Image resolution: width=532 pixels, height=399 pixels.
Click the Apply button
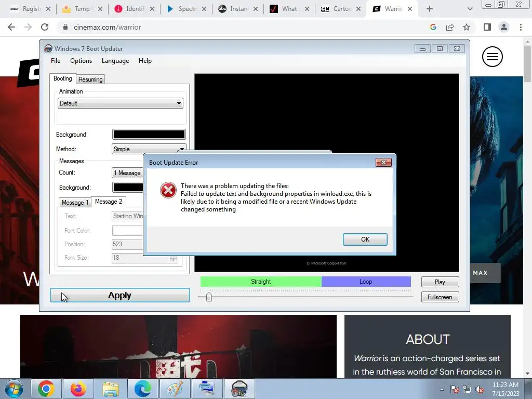click(x=120, y=295)
